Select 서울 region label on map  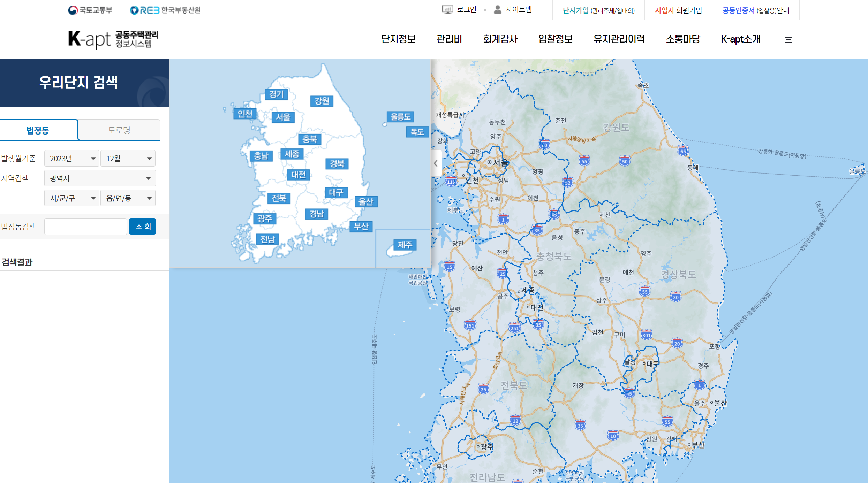[x=283, y=117]
